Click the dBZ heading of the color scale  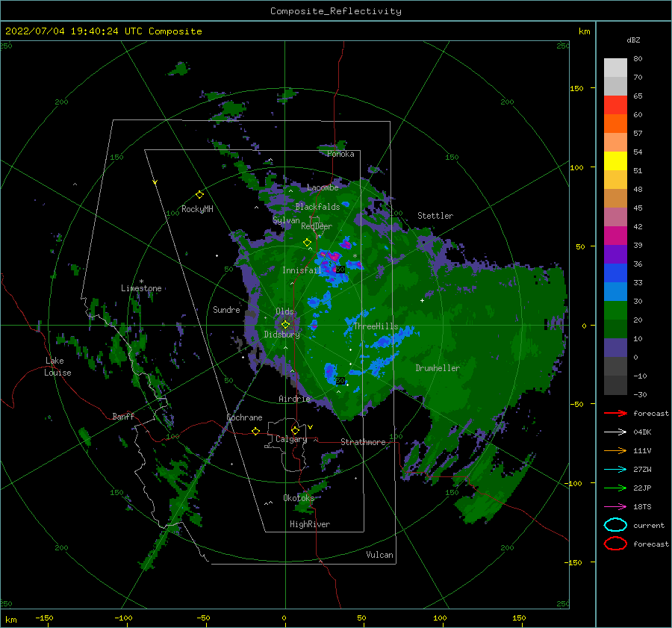[633, 40]
